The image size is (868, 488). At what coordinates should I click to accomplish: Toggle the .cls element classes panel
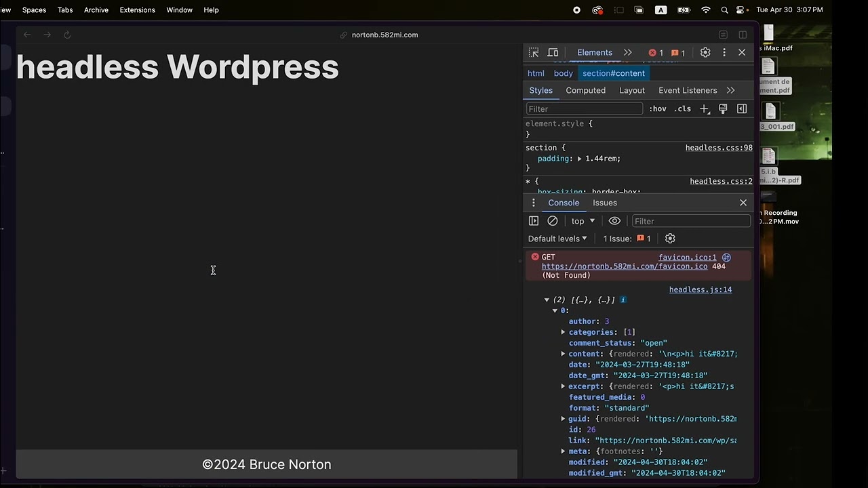pyautogui.click(x=682, y=108)
